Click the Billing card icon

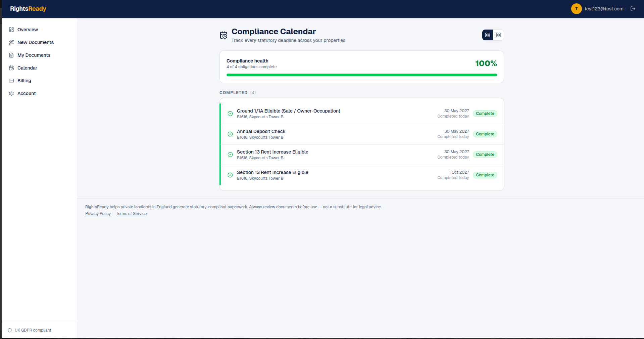tap(11, 81)
